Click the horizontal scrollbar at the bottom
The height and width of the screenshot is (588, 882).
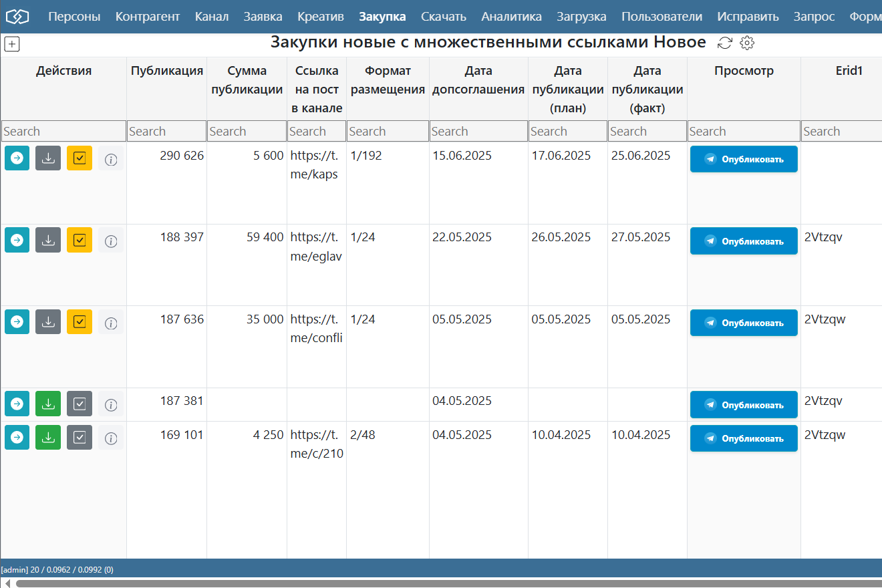pos(449,583)
